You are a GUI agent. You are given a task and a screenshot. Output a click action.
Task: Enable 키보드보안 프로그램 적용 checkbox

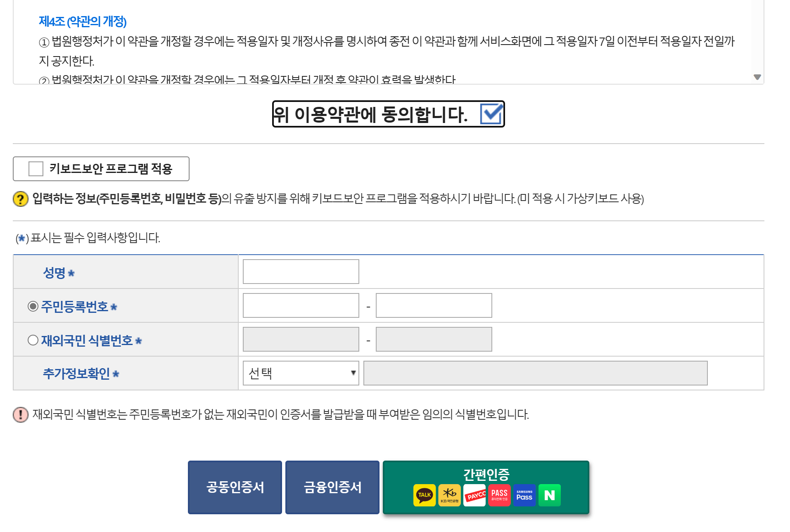click(36, 169)
